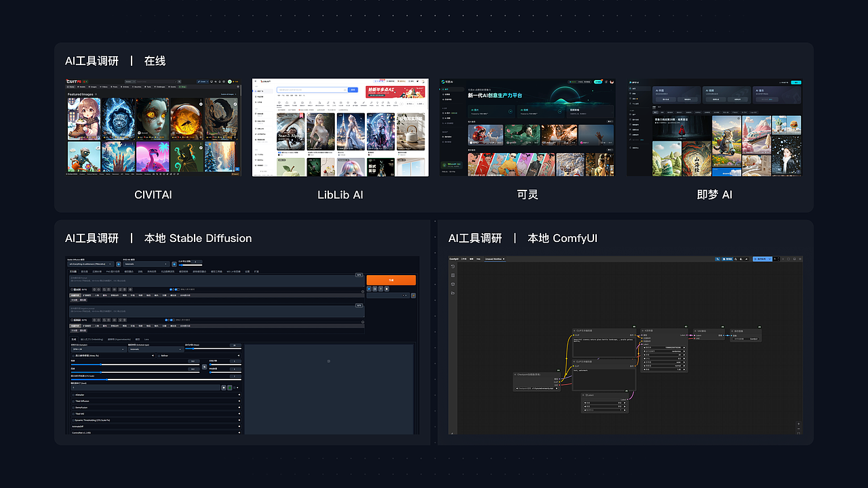The height and width of the screenshot is (488, 868).
Task: Click the 即梦 AI 作图 card
Action: pos(677,95)
